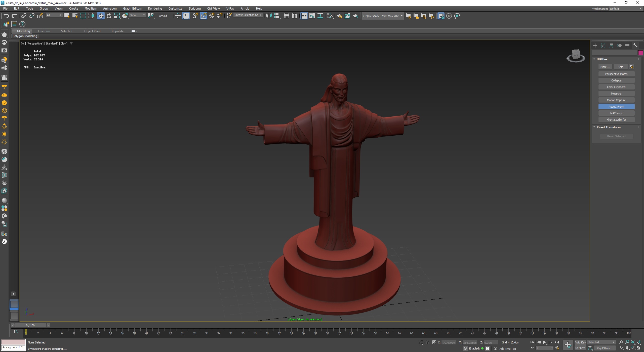Toggle the Window/Crossing selection mode
The height and width of the screenshot is (352, 644).
point(91,16)
